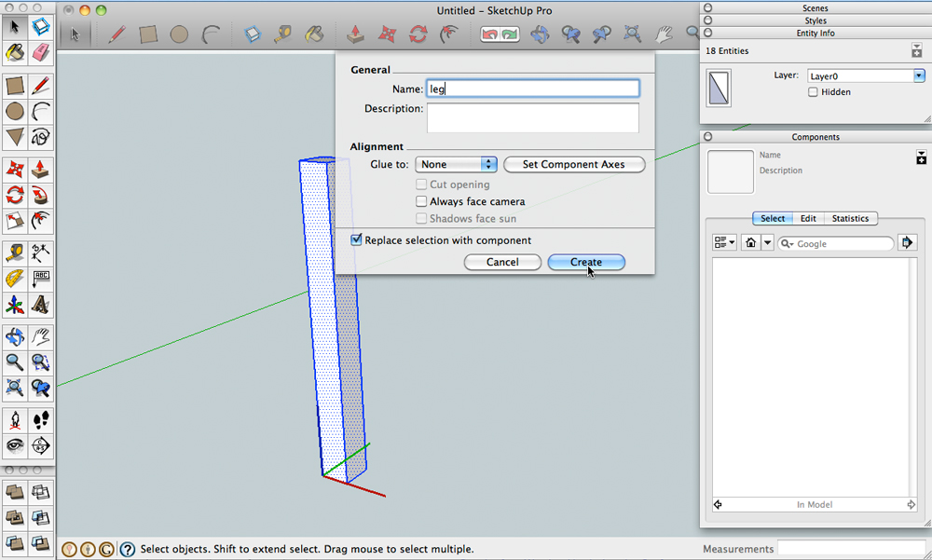Activate the Tape Measure tool

click(x=14, y=252)
